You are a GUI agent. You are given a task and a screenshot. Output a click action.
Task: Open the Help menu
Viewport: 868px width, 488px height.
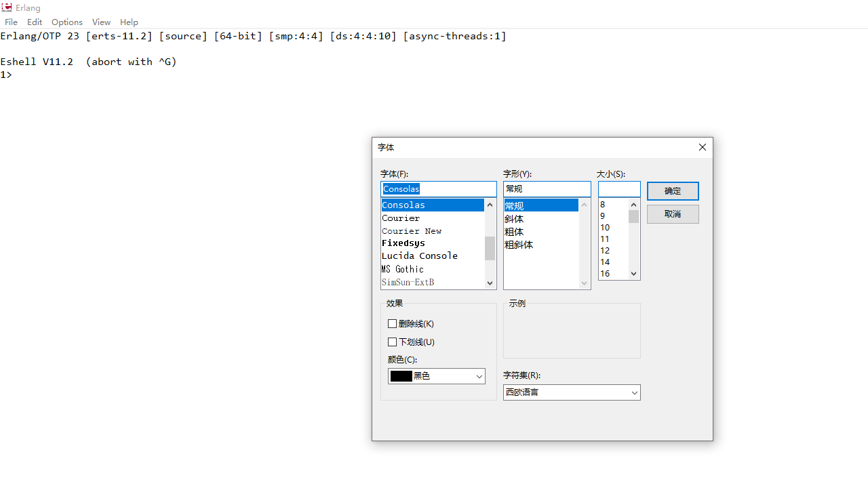(x=129, y=22)
